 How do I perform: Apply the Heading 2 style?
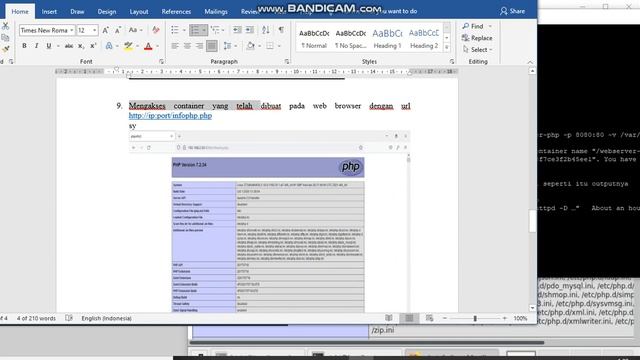(x=424, y=39)
